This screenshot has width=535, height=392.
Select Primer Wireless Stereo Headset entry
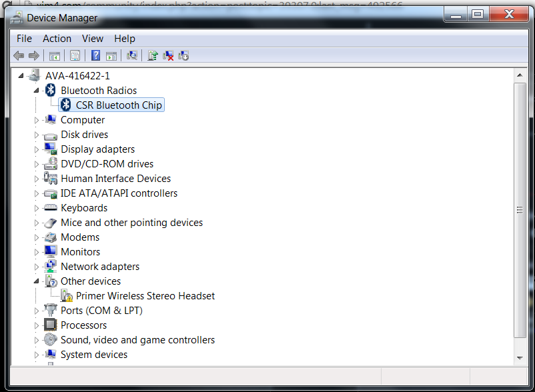coord(145,295)
